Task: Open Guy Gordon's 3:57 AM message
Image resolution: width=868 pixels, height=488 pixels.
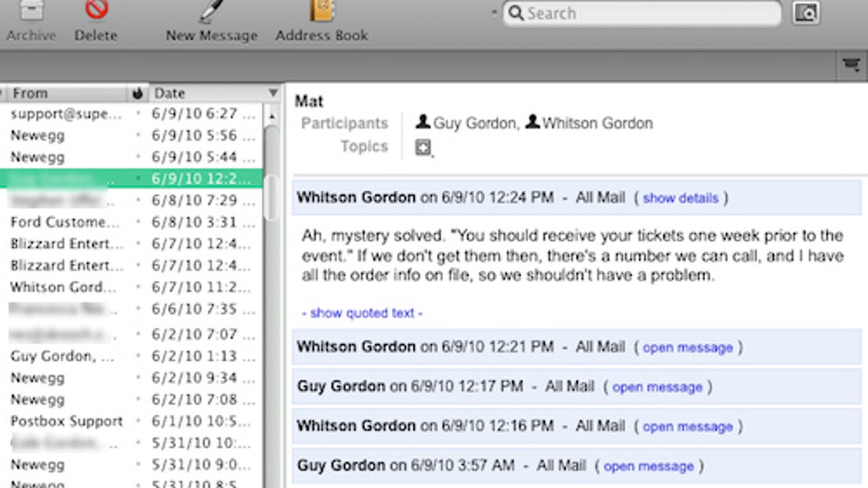Action: 648,466
